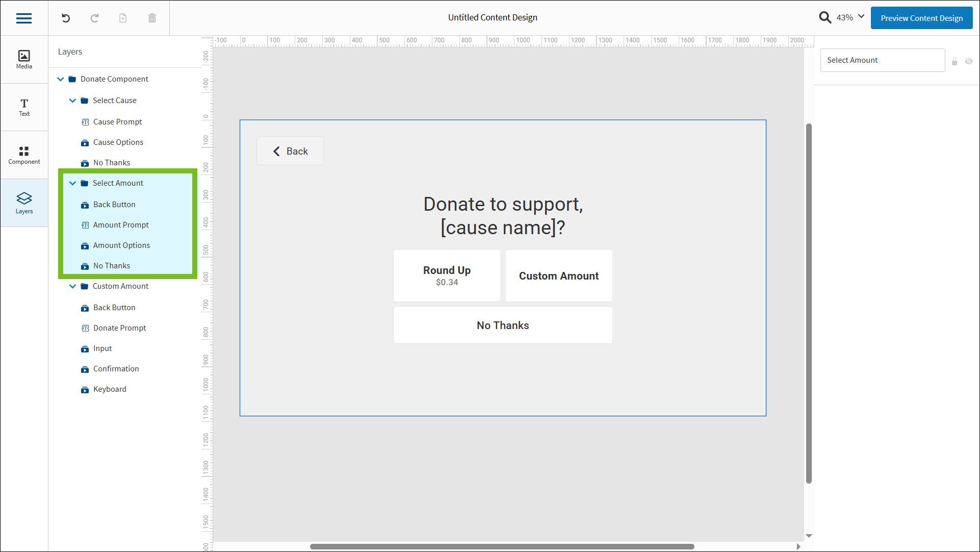The height and width of the screenshot is (552, 980).
Task: Open the hamburger menu at top left
Action: (24, 18)
